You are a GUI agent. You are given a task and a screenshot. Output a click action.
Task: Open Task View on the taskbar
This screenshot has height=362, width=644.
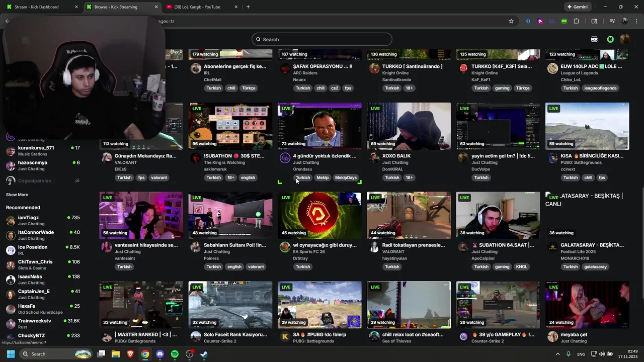click(101, 354)
